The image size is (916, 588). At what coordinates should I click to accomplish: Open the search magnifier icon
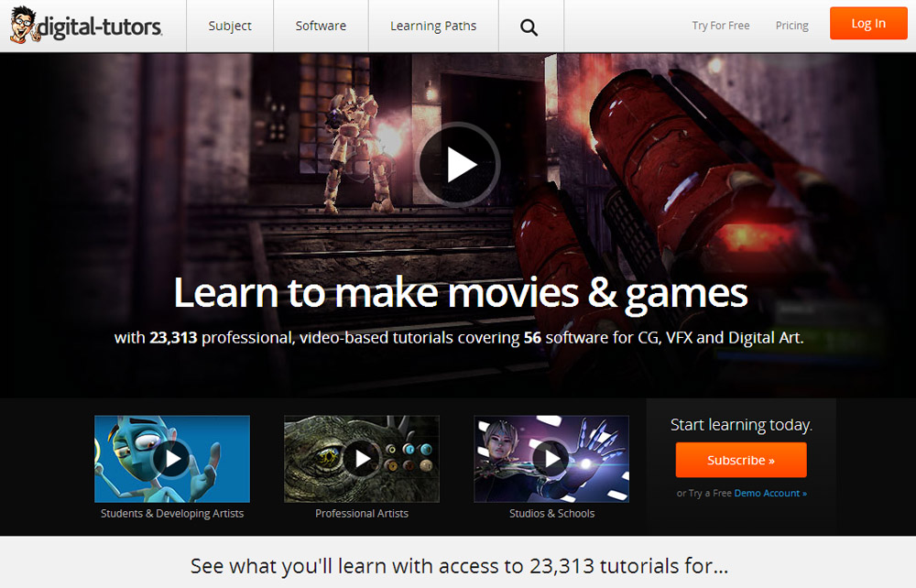pos(529,27)
